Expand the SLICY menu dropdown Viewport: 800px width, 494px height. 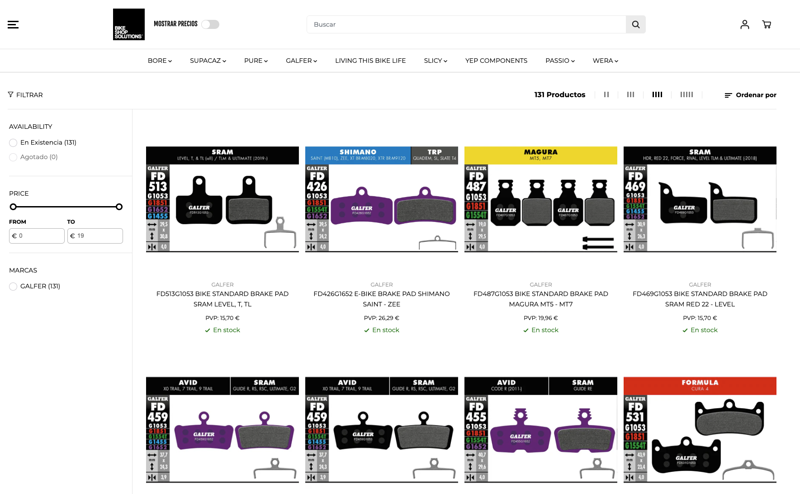pyautogui.click(x=435, y=60)
